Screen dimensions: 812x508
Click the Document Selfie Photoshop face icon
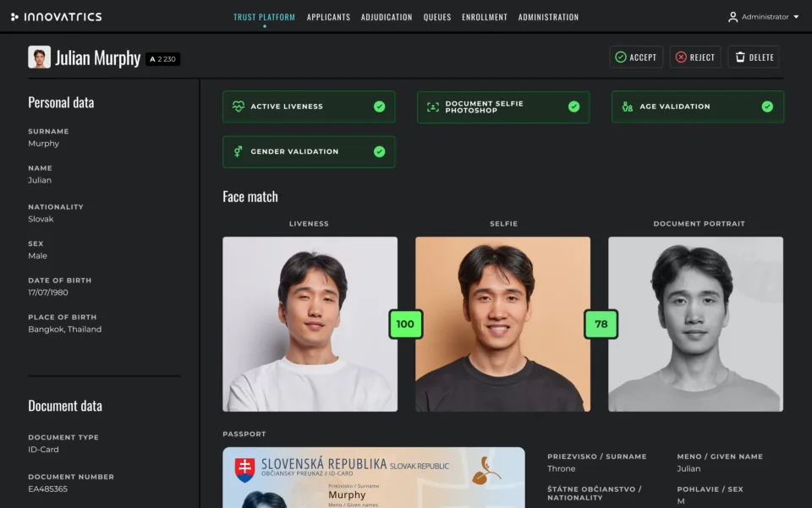click(433, 107)
